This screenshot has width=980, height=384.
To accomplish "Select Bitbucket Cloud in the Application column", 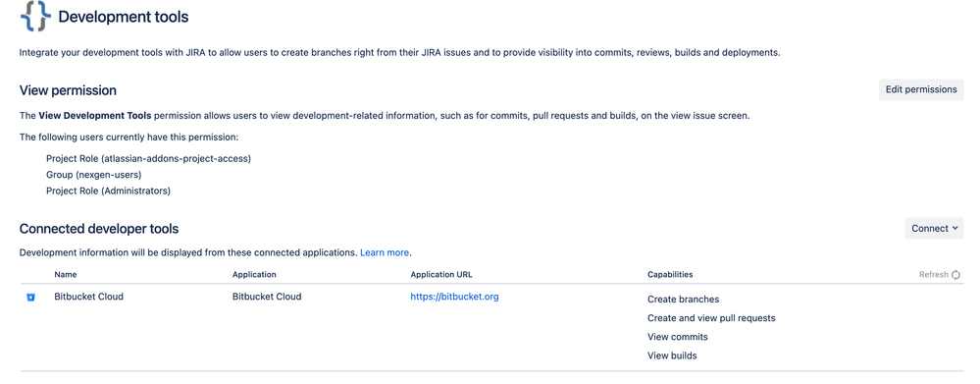I will [267, 297].
